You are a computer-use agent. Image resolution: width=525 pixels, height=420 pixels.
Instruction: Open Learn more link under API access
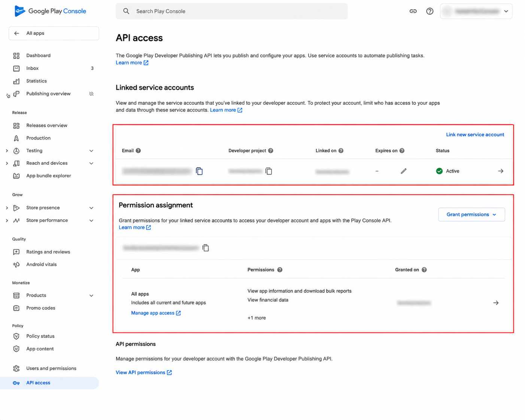click(x=132, y=63)
